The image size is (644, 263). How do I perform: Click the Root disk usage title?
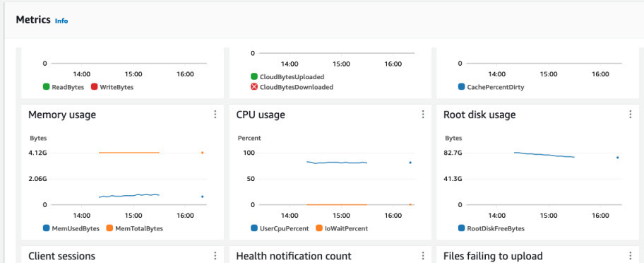pos(479,115)
